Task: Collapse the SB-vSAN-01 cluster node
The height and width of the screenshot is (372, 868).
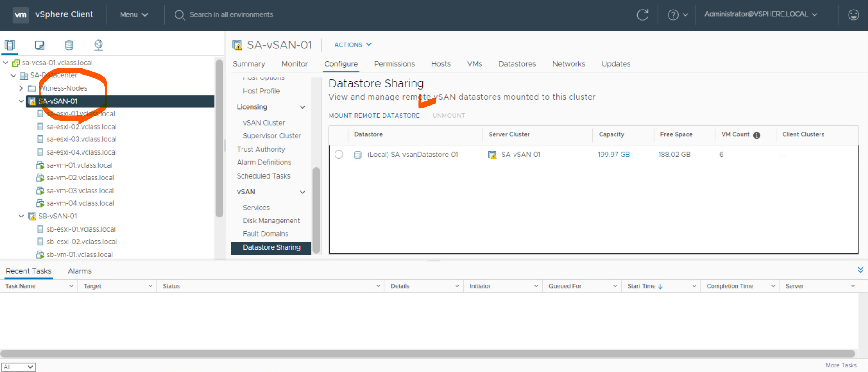Action: point(21,216)
